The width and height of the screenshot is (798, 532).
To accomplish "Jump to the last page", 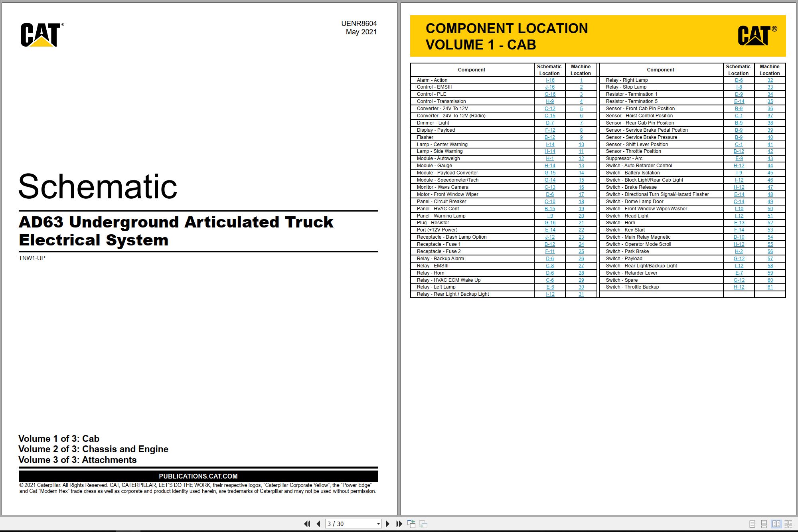I will pos(399,524).
